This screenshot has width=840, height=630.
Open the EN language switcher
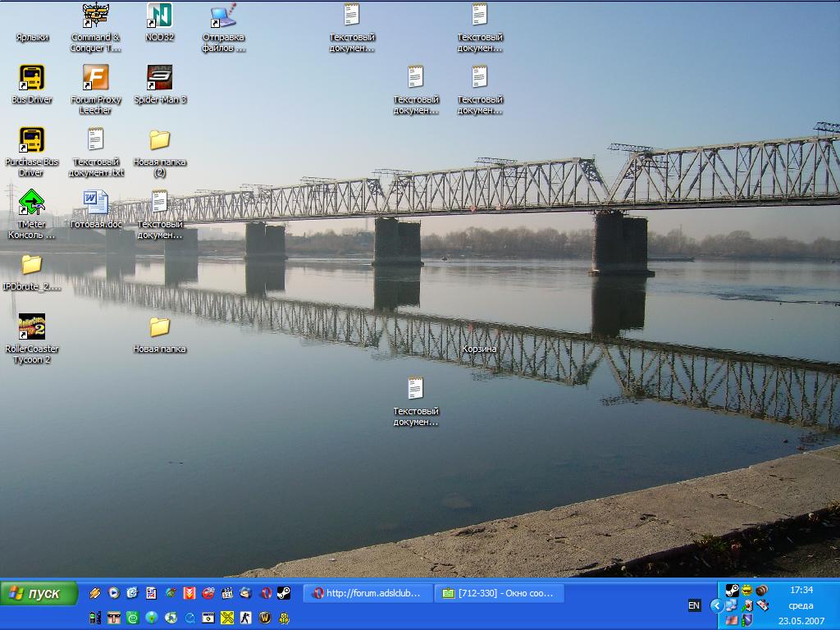point(694,605)
